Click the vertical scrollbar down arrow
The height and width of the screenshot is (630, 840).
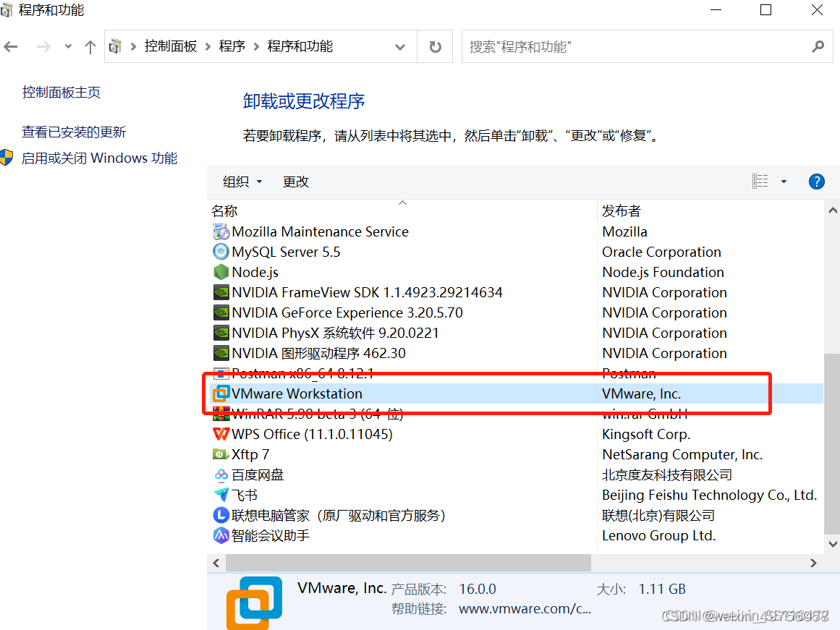point(833,544)
